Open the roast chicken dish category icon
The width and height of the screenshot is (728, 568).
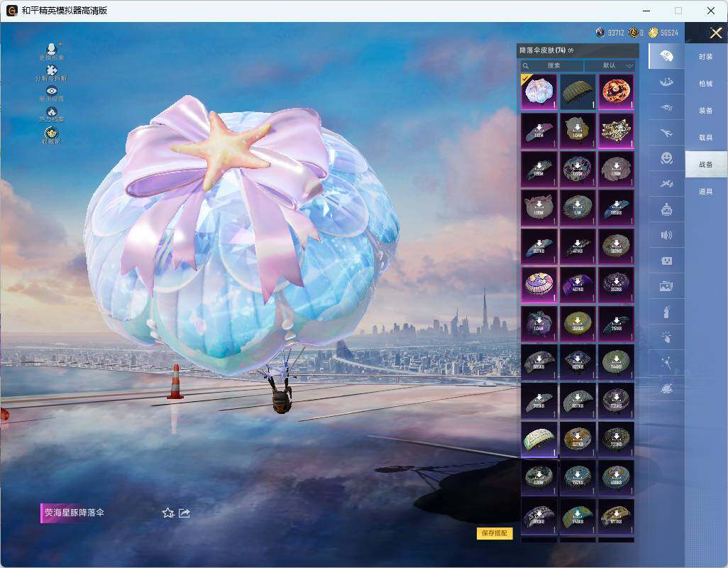click(666, 388)
